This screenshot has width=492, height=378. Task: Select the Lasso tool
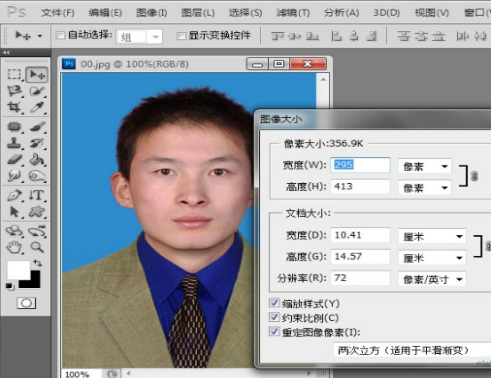tap(14, 91)
